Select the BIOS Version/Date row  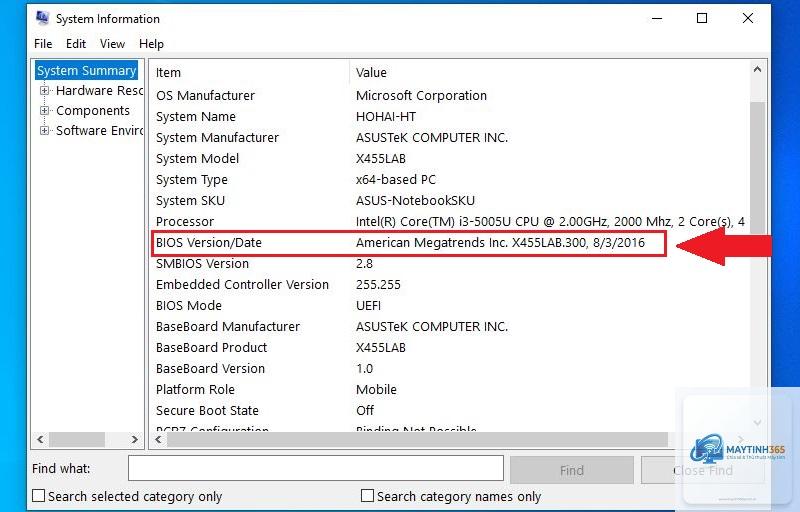click(450, 242)
